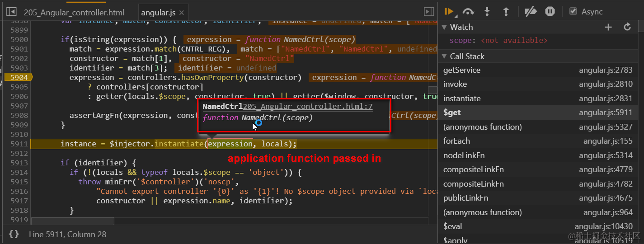Select compositeLinkFn frame at angular.js:4782

[538, 184]
